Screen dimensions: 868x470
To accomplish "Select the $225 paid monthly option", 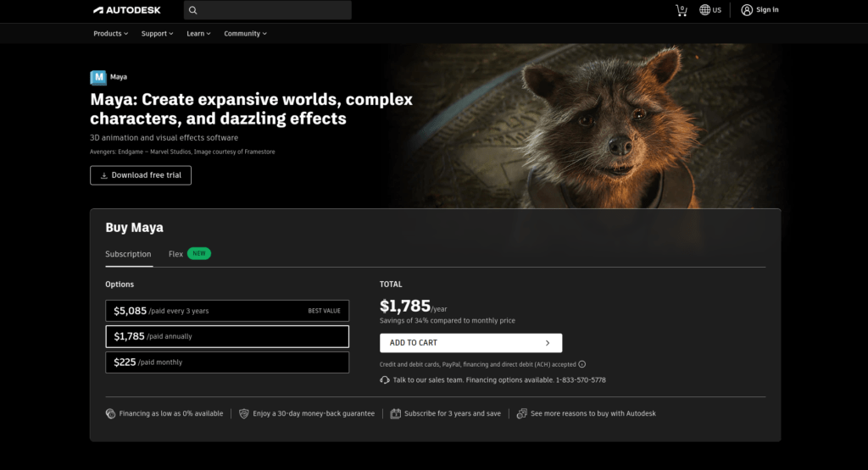I will pyautogui.click(x=227, y=362).
